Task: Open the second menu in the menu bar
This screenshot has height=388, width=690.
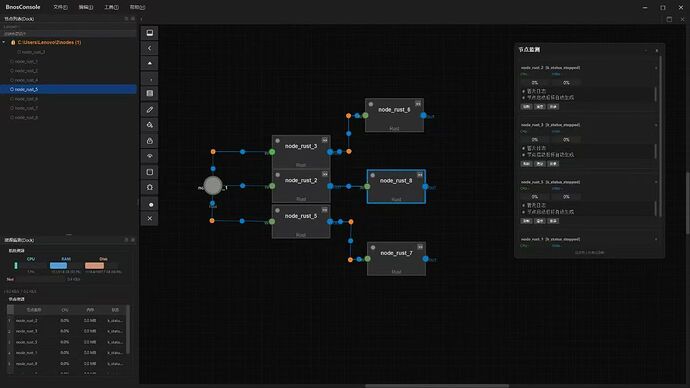Action: tap(86, 7)
